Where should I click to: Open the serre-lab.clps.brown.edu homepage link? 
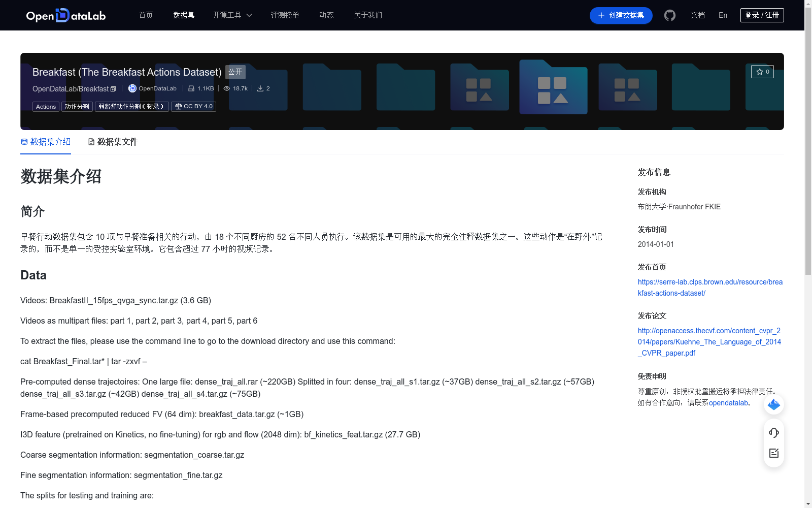(x=710, y=288)
